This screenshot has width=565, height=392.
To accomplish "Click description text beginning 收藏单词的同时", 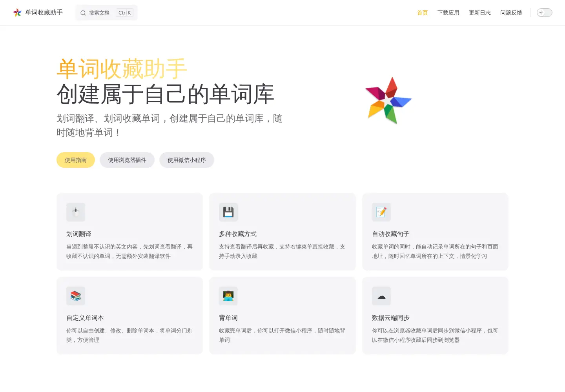I will (435, 251).
